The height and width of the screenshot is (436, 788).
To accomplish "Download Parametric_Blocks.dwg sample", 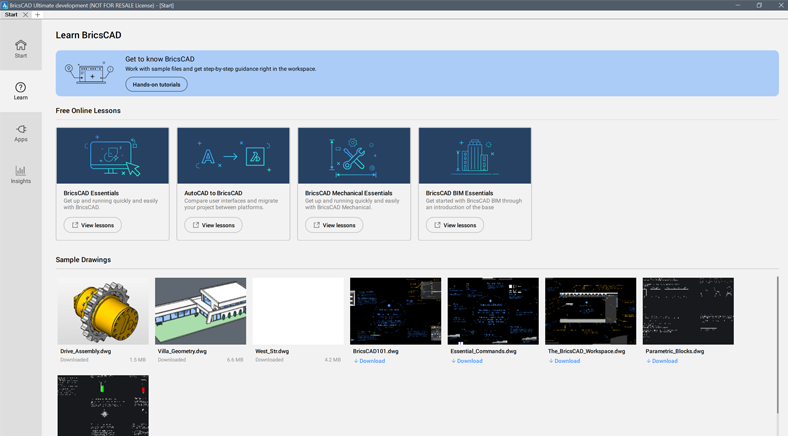I will [x=662, y=361].
